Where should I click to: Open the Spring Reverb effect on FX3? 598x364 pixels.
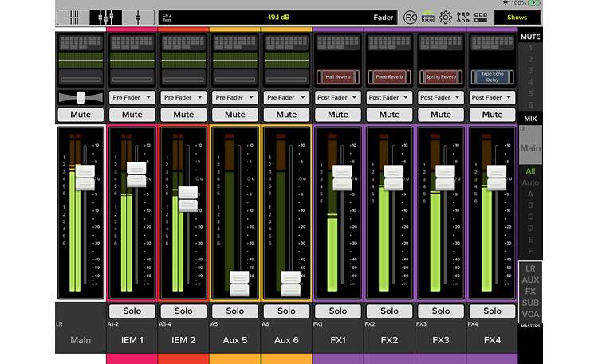441,77
